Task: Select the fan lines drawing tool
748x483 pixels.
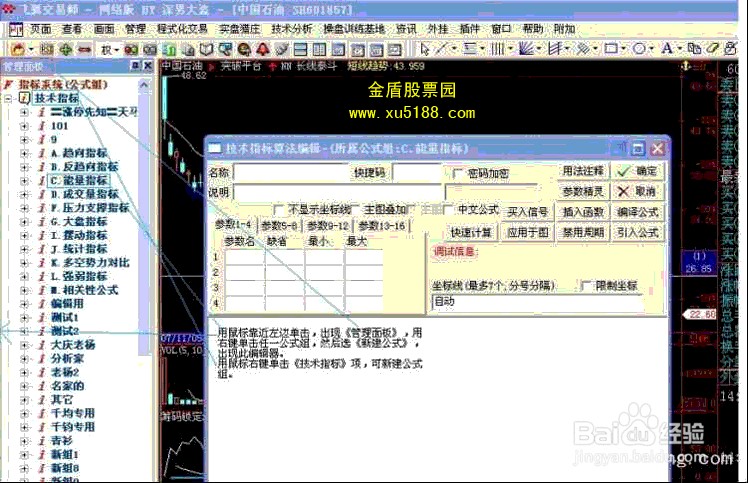Action: [526, 49]
